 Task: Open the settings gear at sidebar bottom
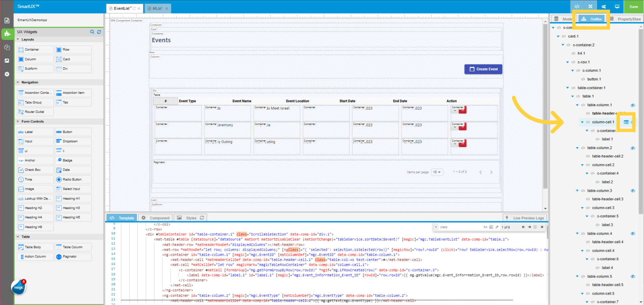click(x=7, y=74)
